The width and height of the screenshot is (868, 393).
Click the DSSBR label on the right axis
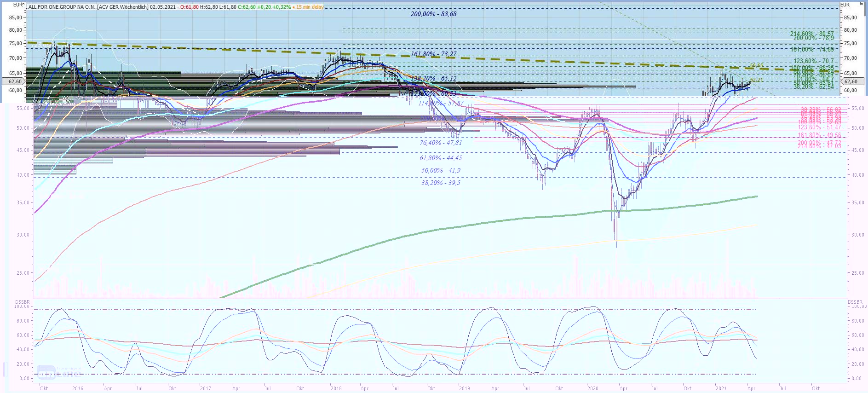click(855, 302)
